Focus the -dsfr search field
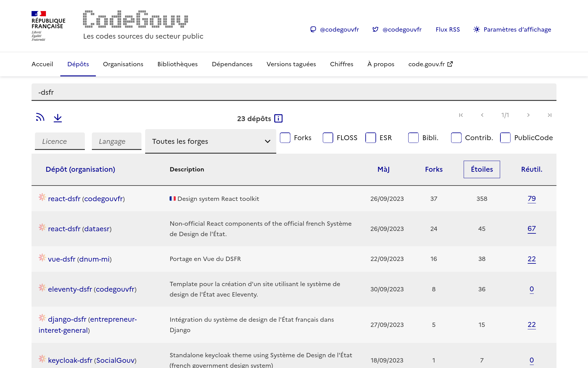 [x=294, y=92]
